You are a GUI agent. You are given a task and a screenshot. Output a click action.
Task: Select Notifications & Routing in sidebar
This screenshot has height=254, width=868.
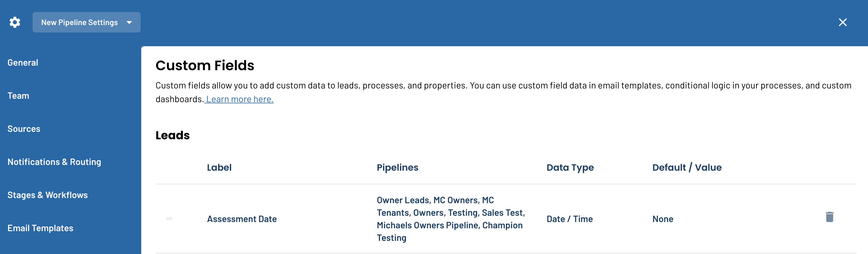pyautogui.click(x=54, y=162)
